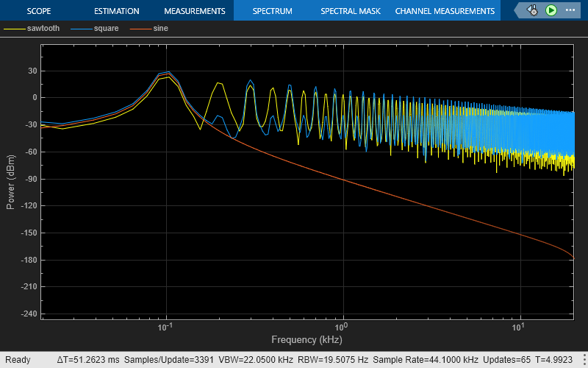
Task: Open the settings gear icon in toolstrip
Action: [x=532, y=10]
